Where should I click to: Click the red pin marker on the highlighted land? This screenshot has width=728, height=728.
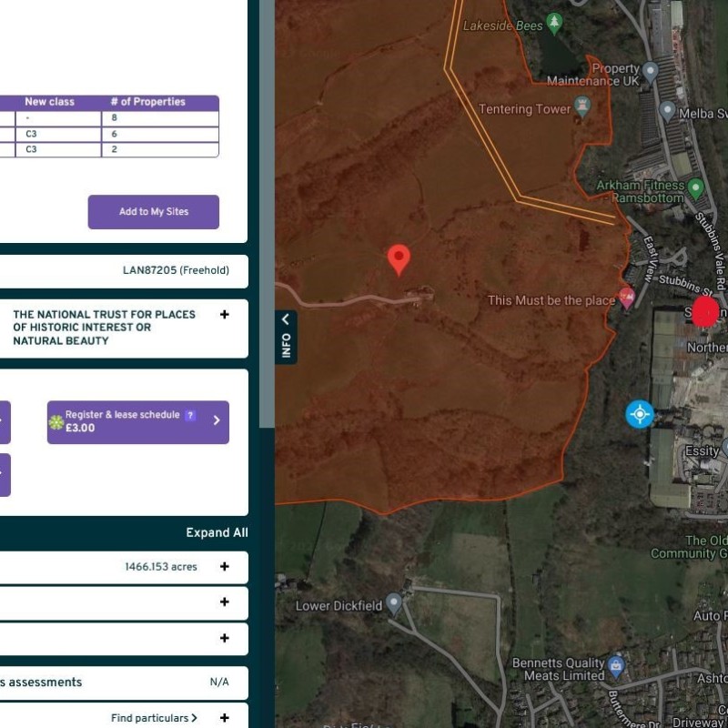click(399, 258)
